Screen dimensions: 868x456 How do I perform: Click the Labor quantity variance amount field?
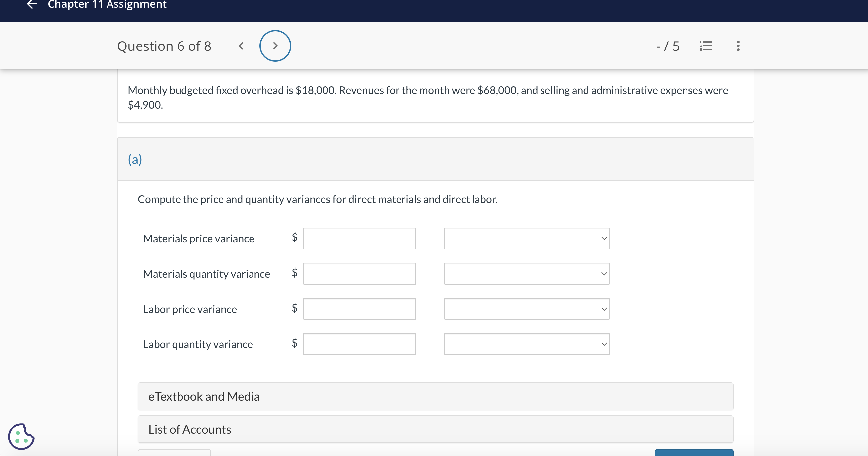(359, 344)
